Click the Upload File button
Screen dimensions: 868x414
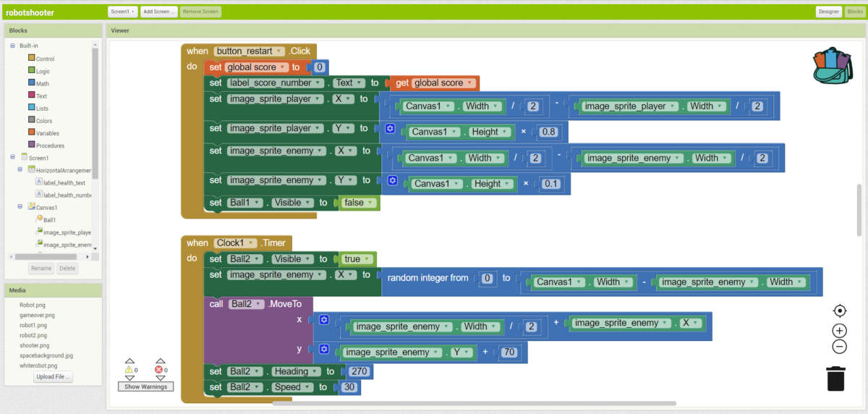[x=53, y=378]
